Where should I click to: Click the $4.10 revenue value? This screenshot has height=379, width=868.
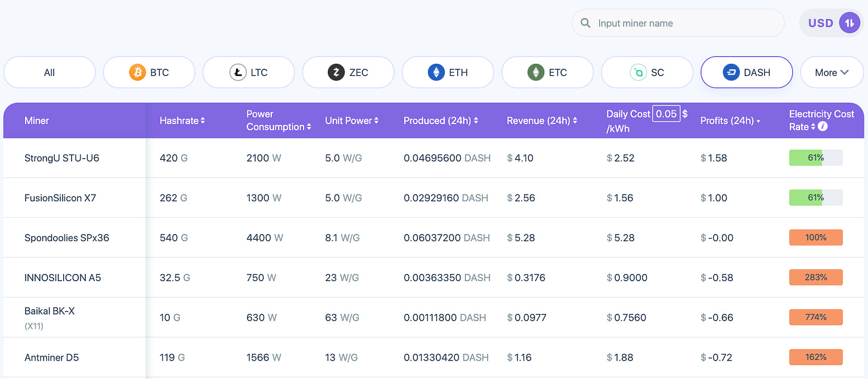[x=521, y=158]
